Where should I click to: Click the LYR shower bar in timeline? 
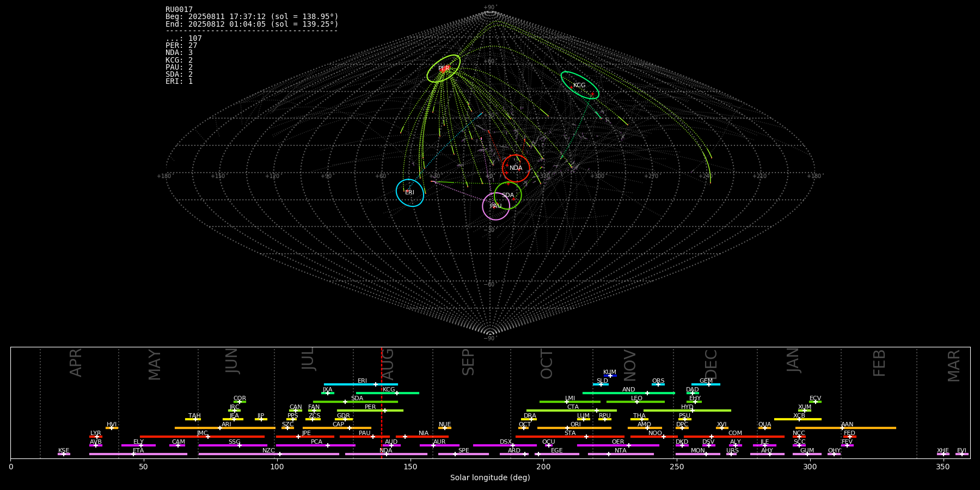pyautogui.click(x=96, y=437)
